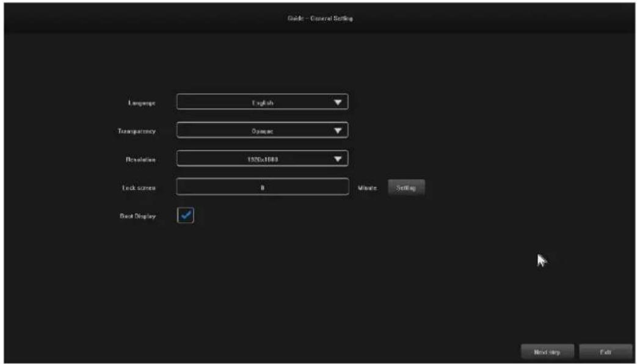Click the Next step button
This screenshot has width=637, height=364.
tap(547, 352)
